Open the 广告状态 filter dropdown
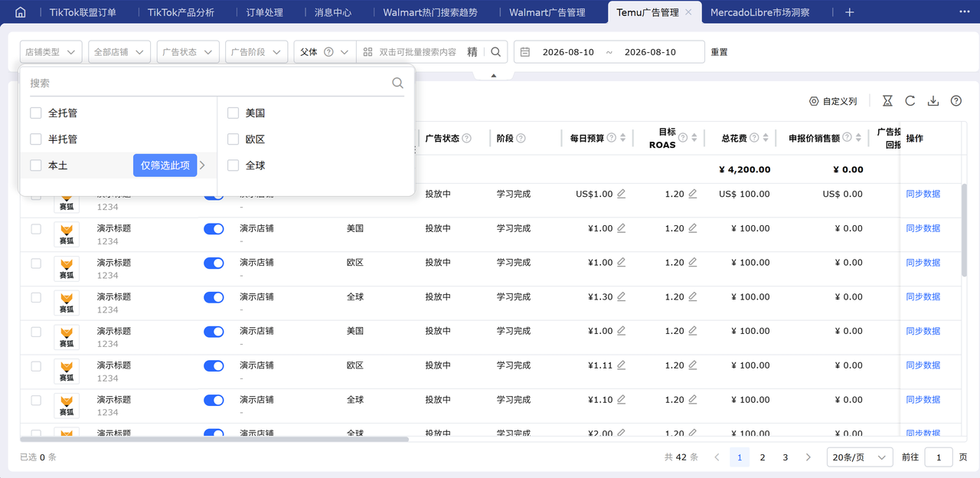Viewport: 980px width, 478px height. click(188, 52)
